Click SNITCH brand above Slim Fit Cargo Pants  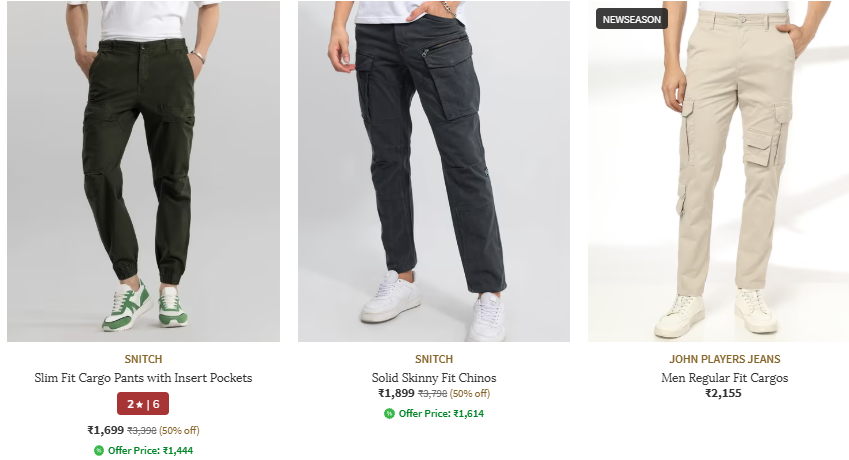(143, 359)
